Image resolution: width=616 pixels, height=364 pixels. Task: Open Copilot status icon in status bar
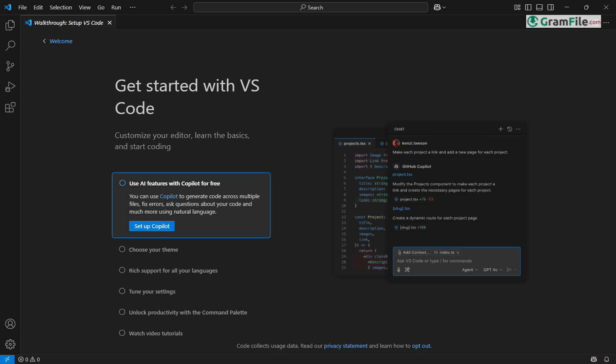coord(594,359)
